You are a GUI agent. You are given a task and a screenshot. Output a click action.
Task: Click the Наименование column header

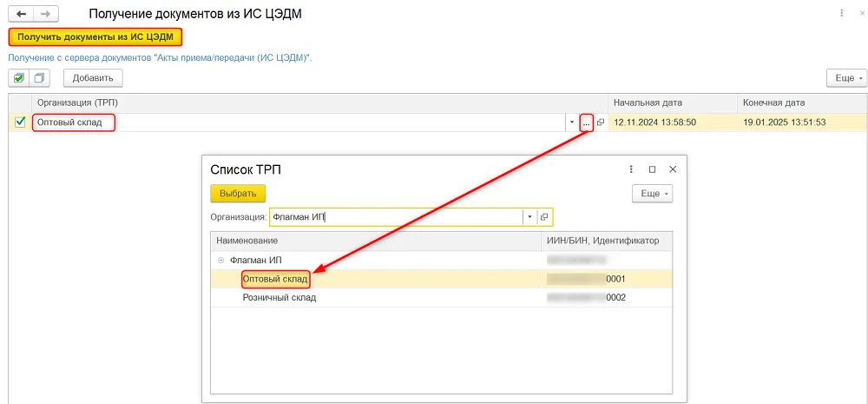coord(376,241)
